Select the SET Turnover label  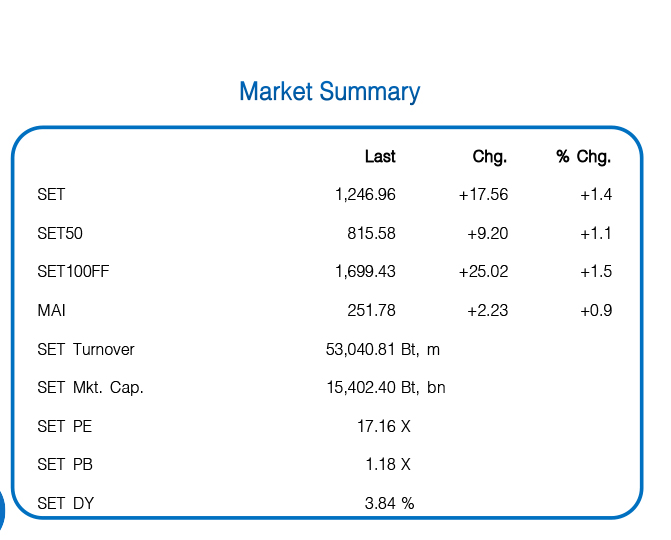86,350
